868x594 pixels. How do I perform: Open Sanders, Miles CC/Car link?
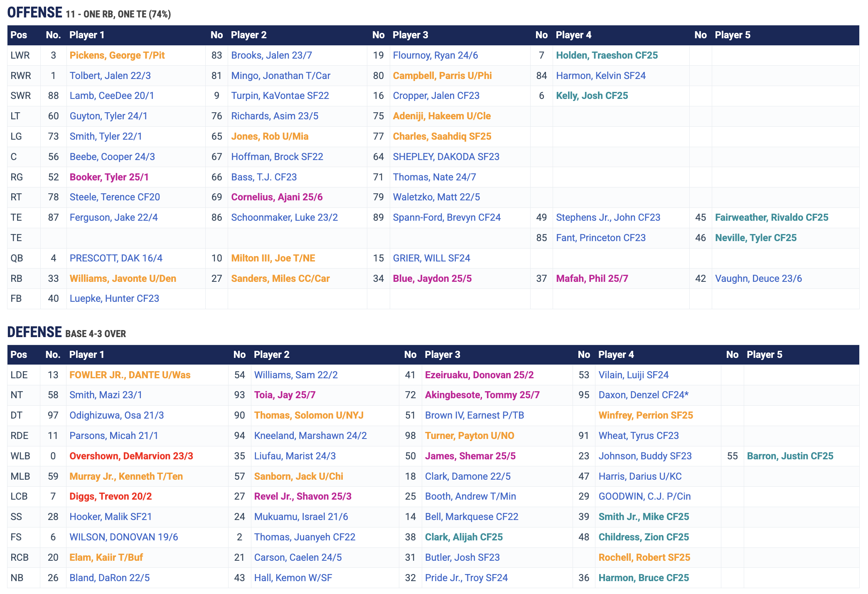[x=280, y=279]
